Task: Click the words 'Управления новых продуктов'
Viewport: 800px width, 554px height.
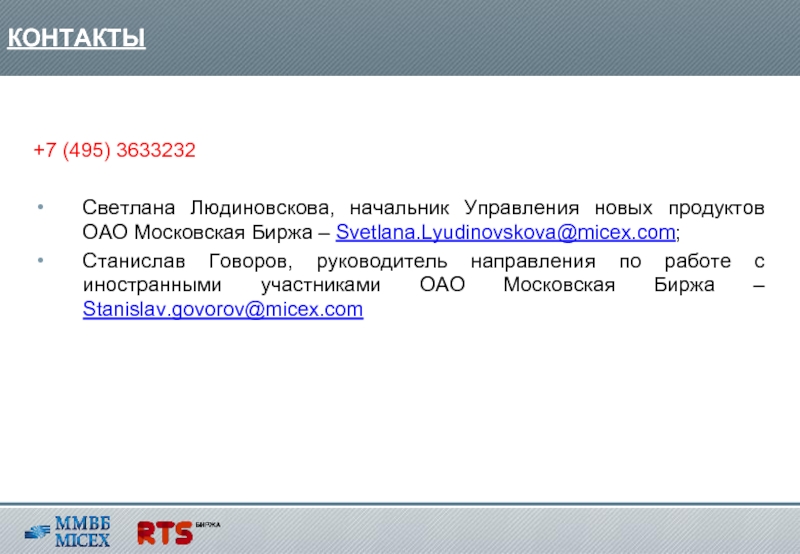Action: click(614, 208)
